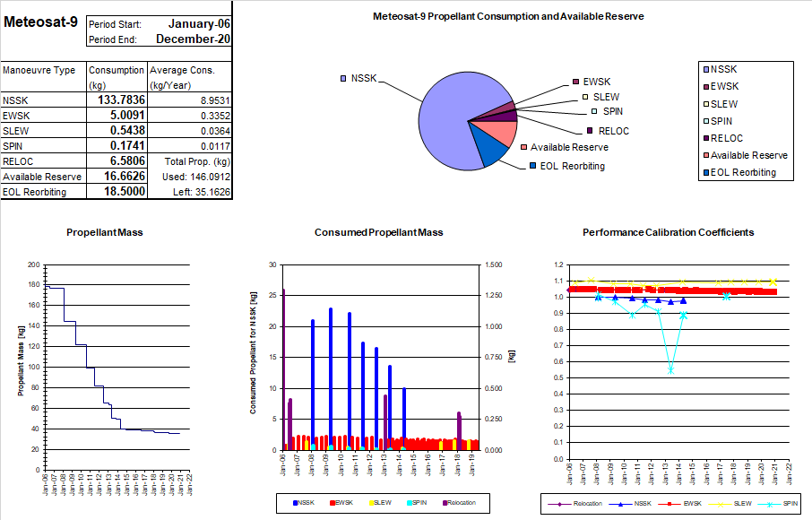Click Relocation entry in calibration chart legend
Image resolution: width=812 pixels, height=520 pixels.
[x=574, y=504]
